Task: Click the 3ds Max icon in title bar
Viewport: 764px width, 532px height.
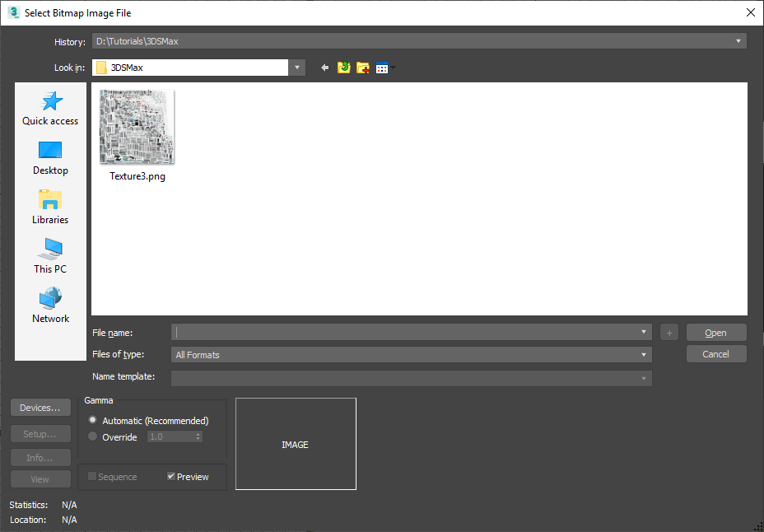Action: pos(13,12)
